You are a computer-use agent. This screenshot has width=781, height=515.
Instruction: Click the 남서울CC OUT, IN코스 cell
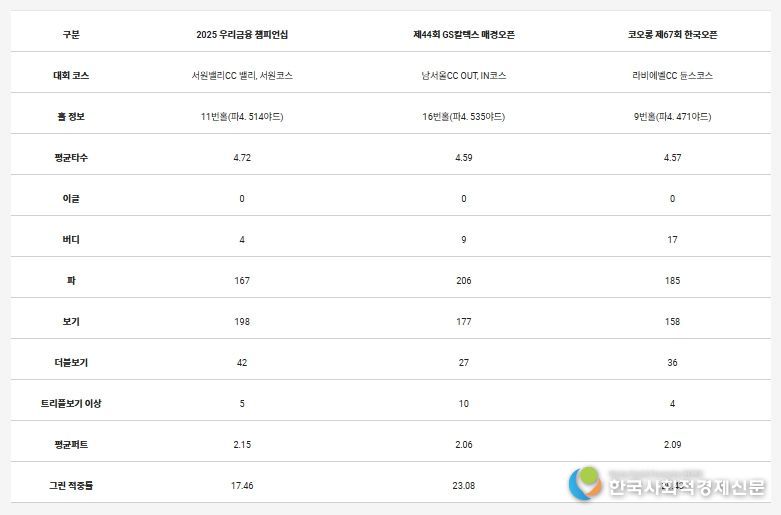pyautogui.click(x=464, y=75)
